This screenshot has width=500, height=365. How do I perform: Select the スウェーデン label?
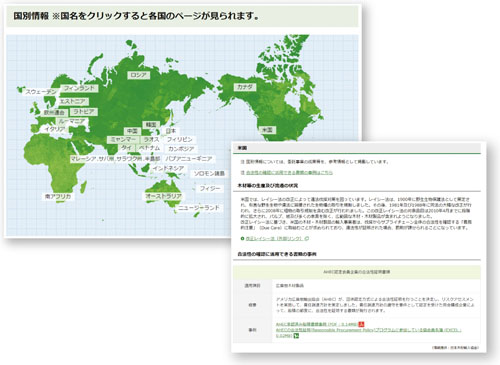pos(41,92)
